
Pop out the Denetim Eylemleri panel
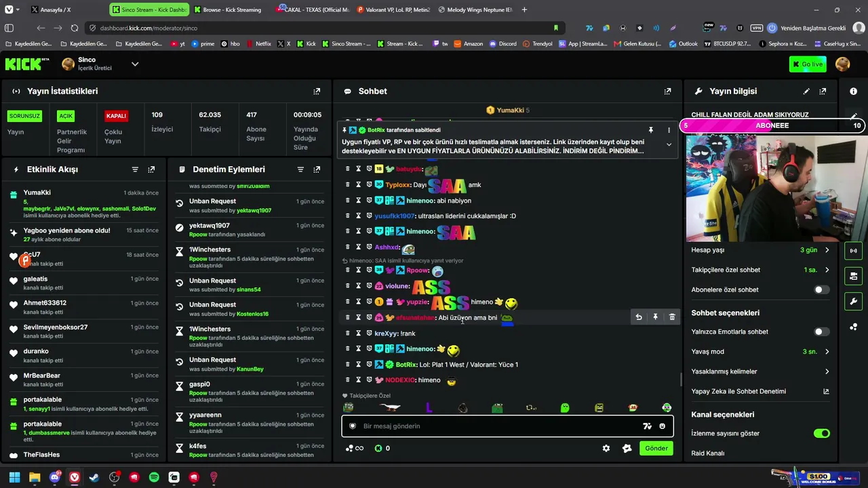tap(317, 169)
